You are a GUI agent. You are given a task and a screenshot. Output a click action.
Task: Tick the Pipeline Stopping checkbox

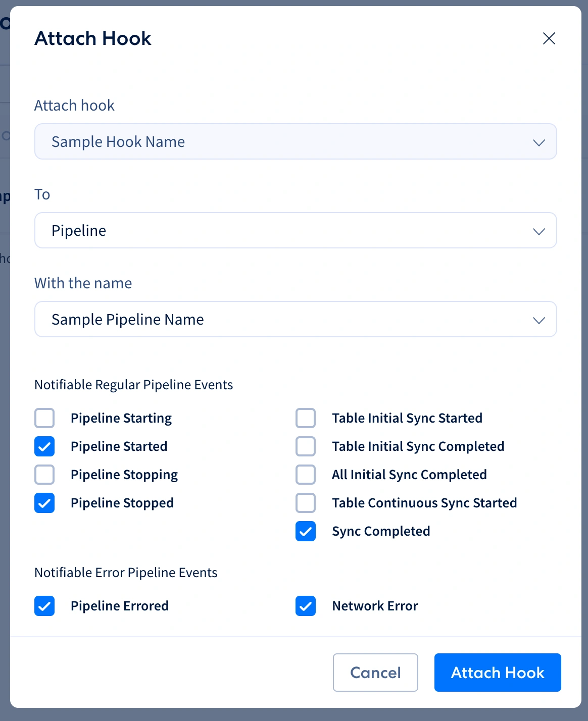point(44,475)
